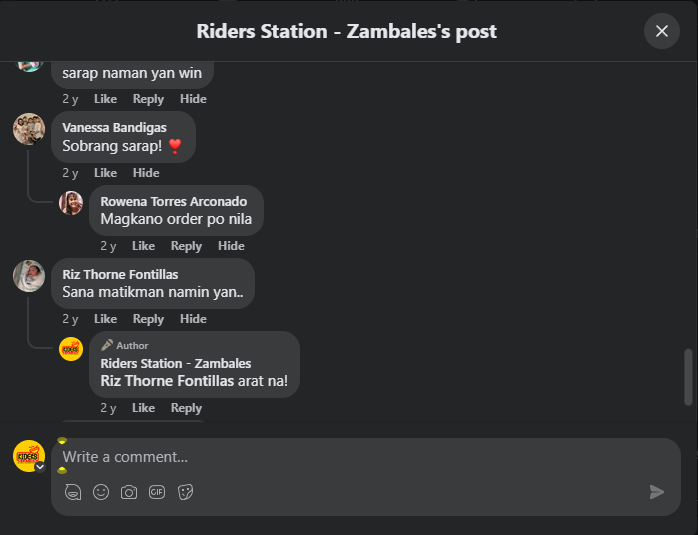Like Vanessa Bandigas's comment
The height and width of the screenshot is (535, 698).
105,173
